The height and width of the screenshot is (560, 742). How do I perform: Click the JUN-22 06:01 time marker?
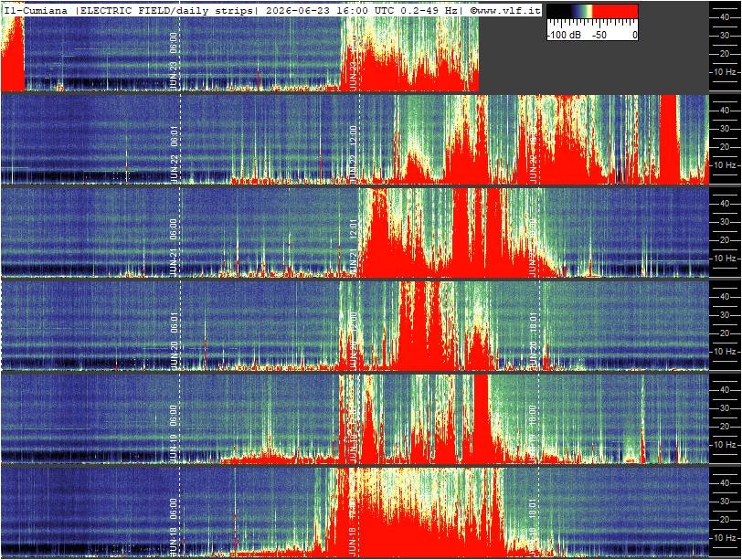click(174, 154)
